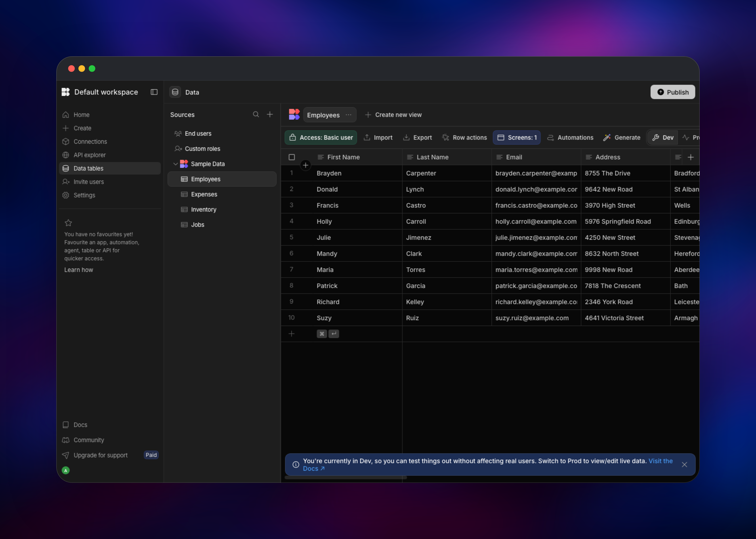Click Upgrade for support

(101, 455)
